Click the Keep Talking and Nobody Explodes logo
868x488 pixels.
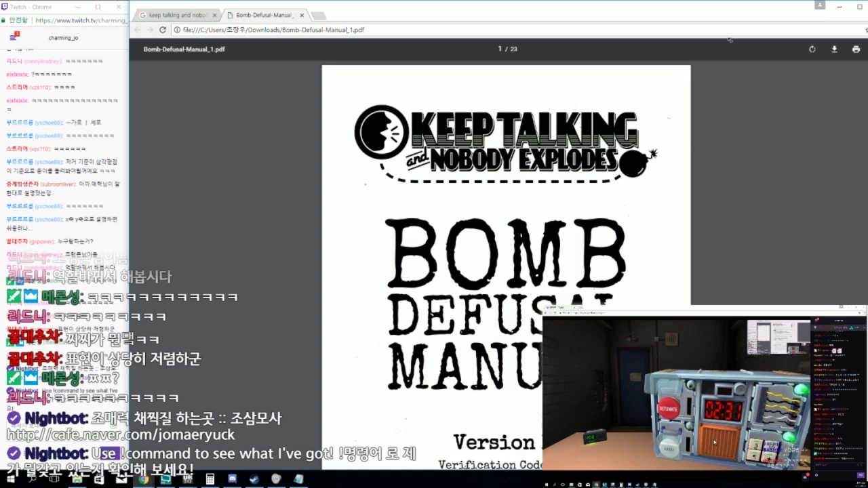pyautogui.click(x=505, y=144)
